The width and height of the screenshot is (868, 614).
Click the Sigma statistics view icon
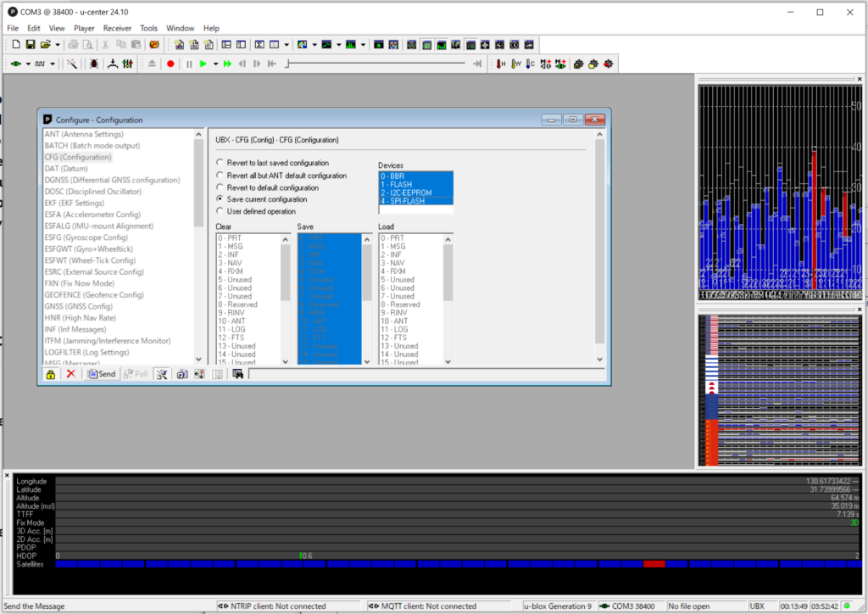pos(259,45)
